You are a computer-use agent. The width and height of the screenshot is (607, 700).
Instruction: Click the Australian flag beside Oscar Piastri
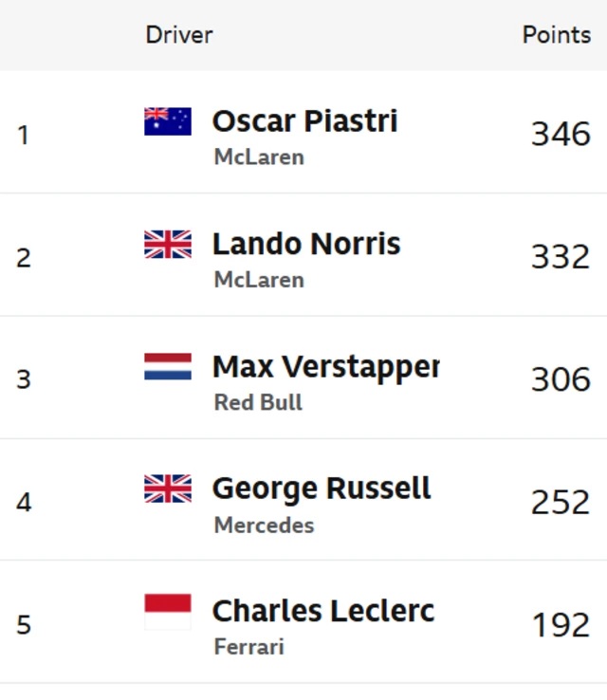[168, 121]
